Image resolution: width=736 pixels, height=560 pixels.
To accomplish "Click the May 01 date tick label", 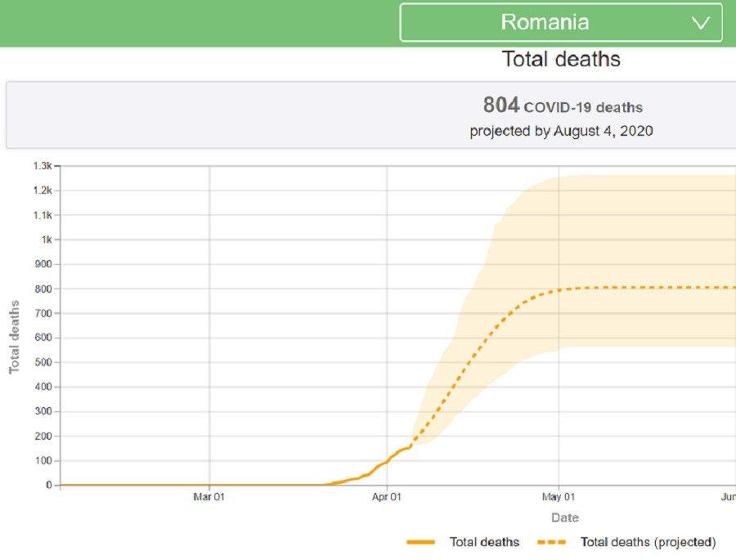I will pyautogui.click(x=559, y=496).
